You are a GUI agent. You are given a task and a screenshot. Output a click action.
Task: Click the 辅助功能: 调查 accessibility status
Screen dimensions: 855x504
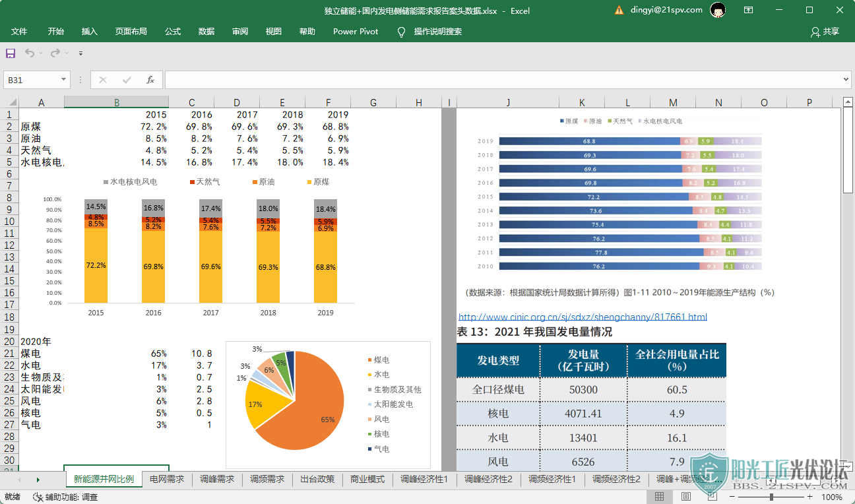click(66, 497)
